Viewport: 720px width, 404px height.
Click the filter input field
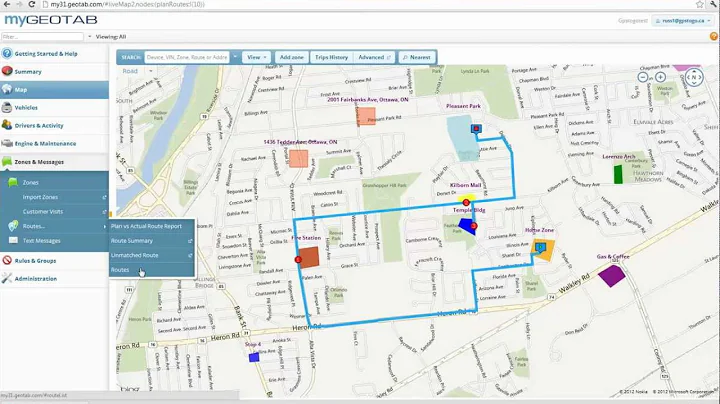pos(42,37)
